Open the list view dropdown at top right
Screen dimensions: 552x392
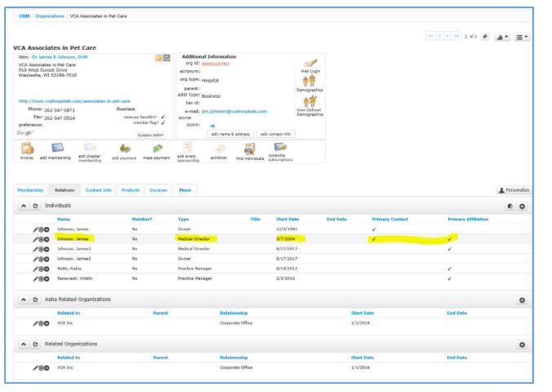click(522, 37)
